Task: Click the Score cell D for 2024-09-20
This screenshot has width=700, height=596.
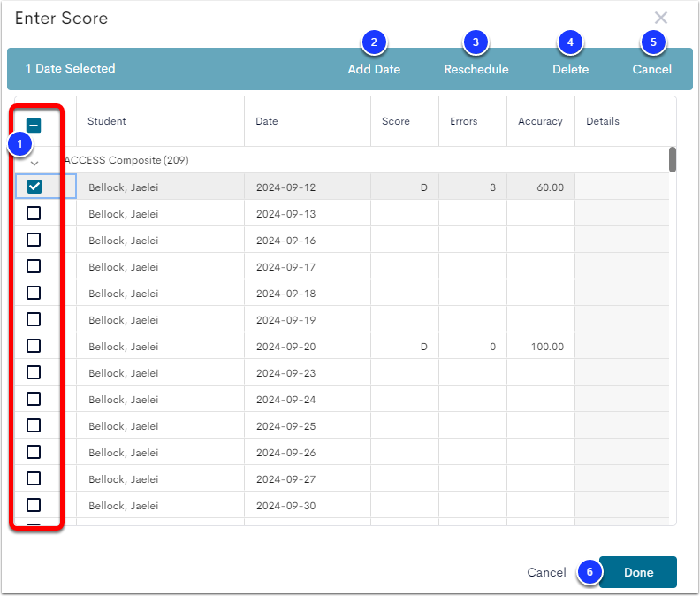Action: [x=405, y=346]
